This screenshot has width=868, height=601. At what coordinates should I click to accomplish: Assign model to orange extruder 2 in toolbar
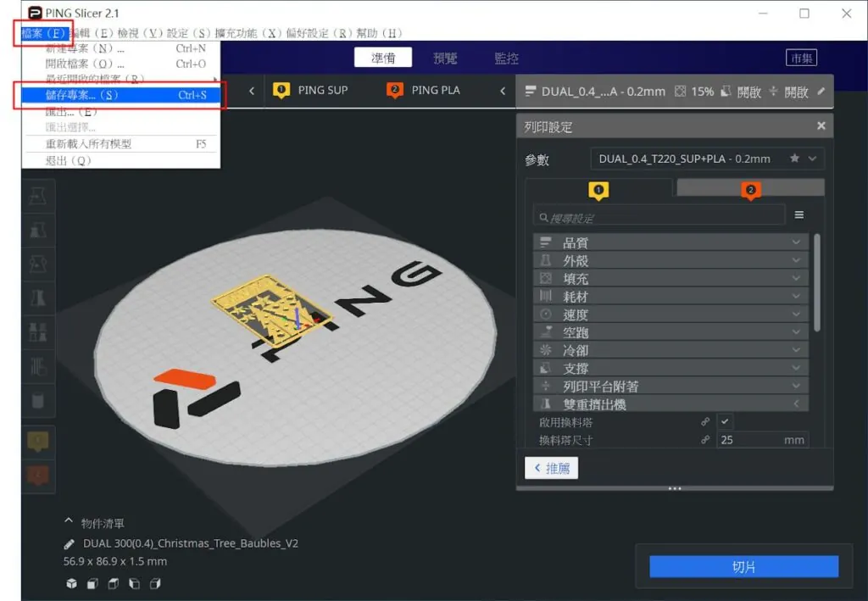(x=37, y=476)
